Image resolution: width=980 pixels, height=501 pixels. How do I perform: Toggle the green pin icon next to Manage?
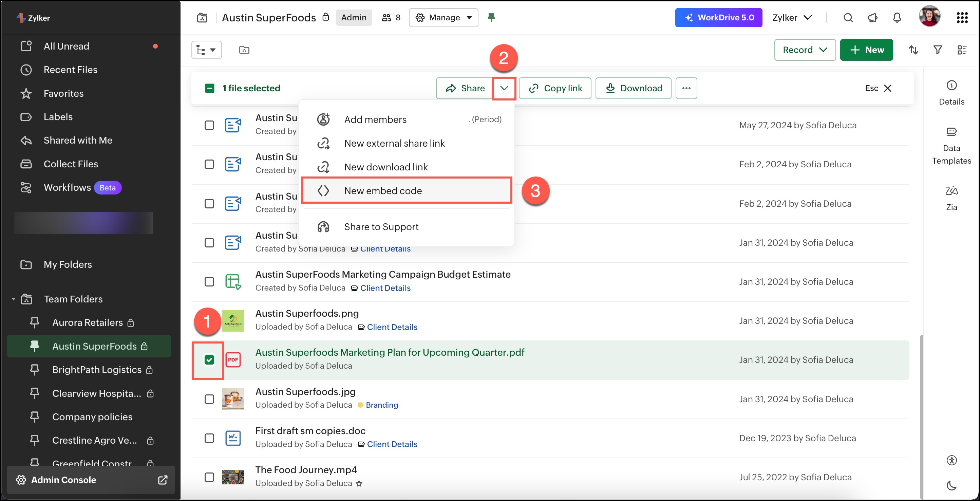[491, 18]
